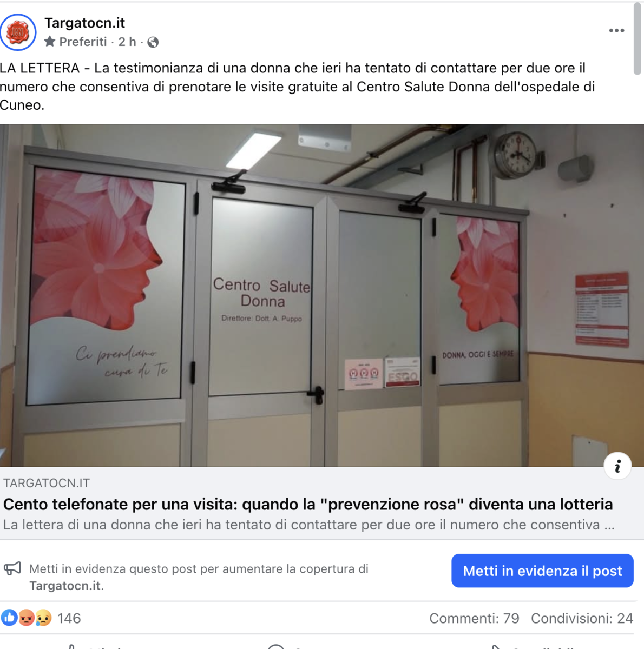
Task: Click the TARGATOCN.IT source label
Action: [47, 483]
